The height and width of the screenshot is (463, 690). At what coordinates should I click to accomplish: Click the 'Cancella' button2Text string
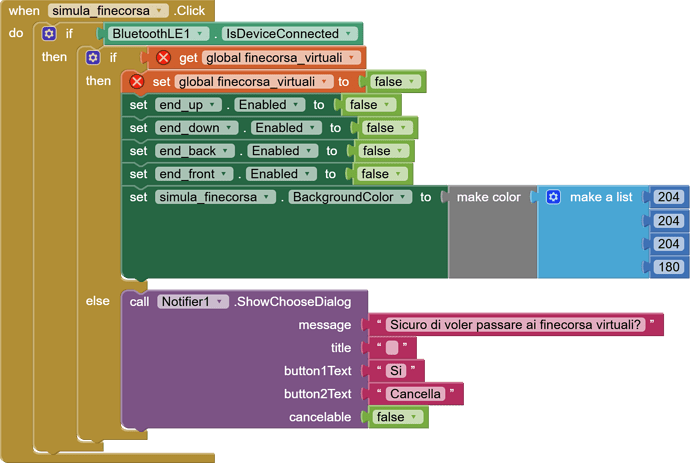[x=415, y=394]
